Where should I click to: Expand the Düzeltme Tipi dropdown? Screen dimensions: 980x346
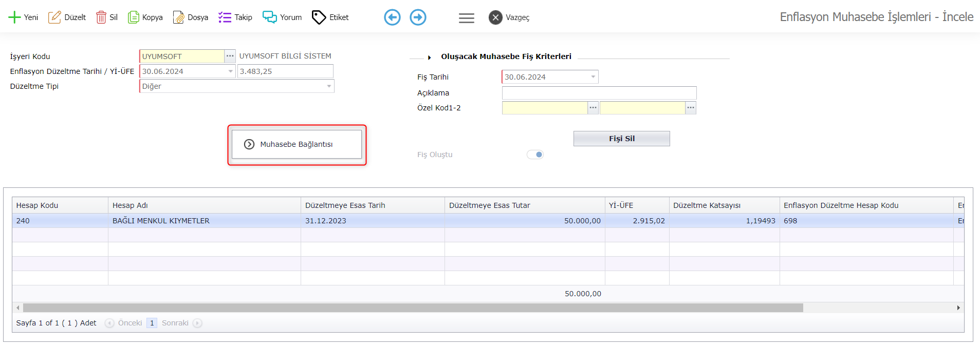pos(329,86)
